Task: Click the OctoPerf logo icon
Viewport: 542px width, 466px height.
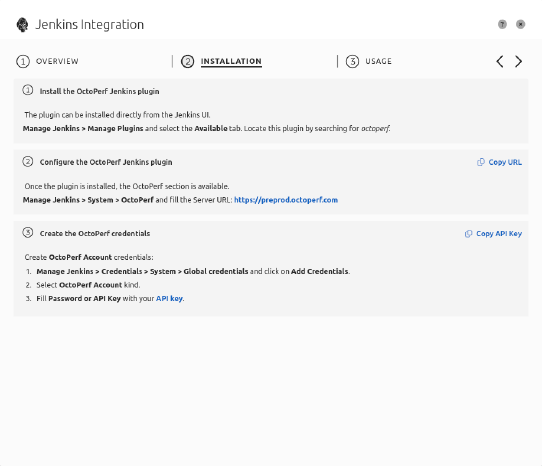Action: [22, 25]
